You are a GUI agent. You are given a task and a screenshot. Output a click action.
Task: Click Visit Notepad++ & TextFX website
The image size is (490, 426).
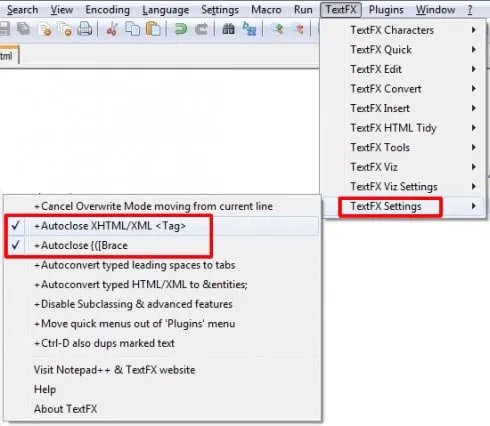tap(161, 370)
